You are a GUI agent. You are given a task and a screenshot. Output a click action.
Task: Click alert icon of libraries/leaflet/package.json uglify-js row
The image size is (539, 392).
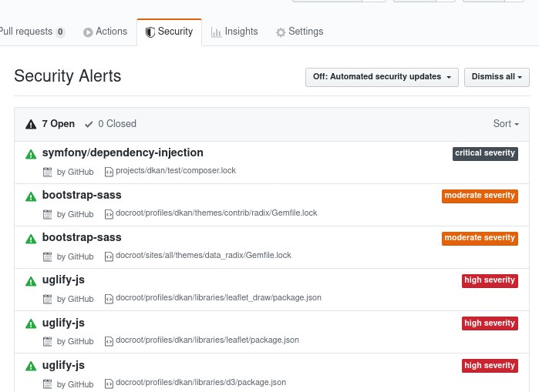(31, 323)
